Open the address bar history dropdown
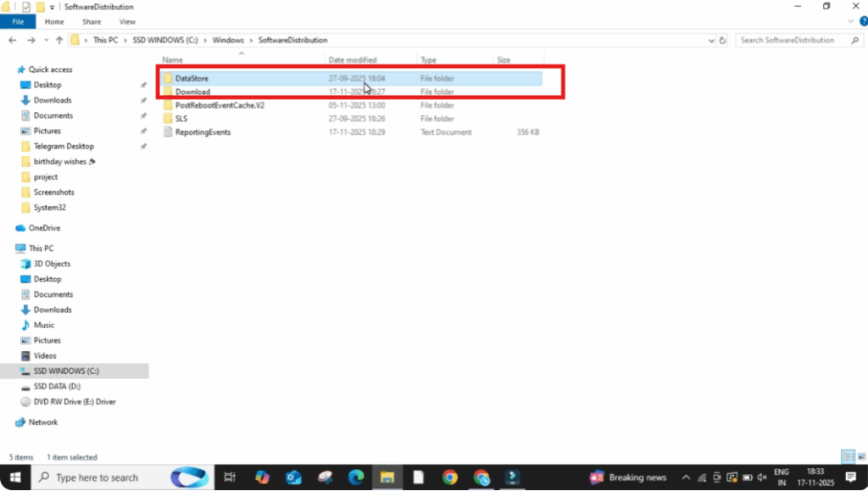The width and height of the screenshot is (868, 491). point(710,40)
